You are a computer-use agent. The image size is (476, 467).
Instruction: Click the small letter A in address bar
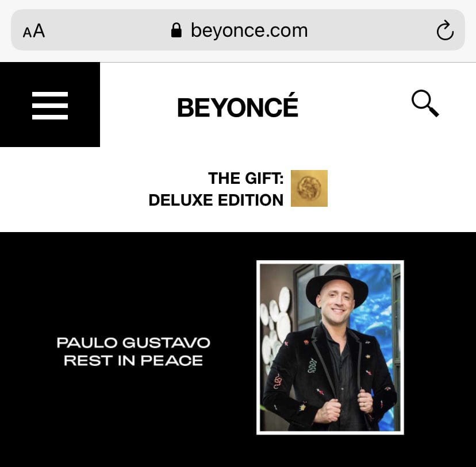27,33
